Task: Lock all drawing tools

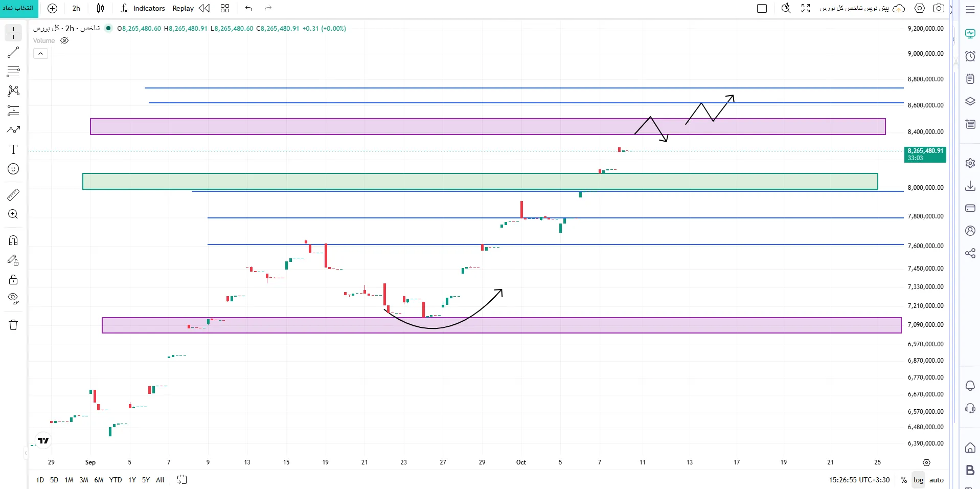Action: point(13,279)
